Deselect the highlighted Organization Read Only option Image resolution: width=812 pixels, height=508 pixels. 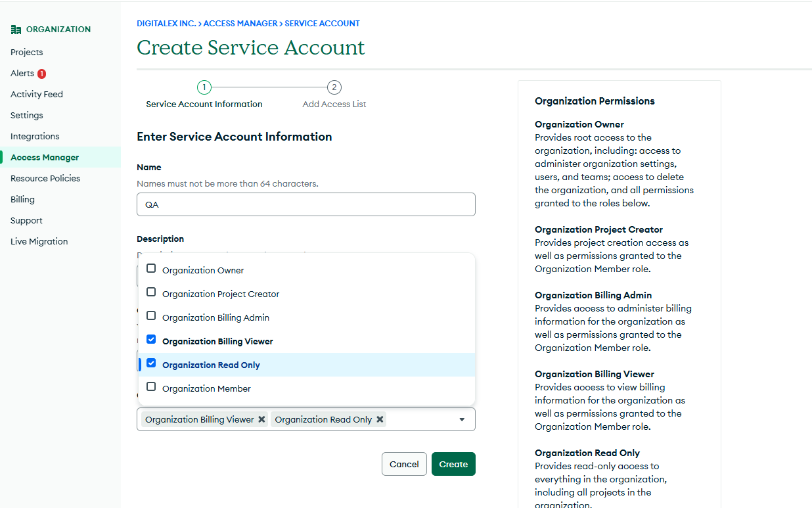coord(151,363)
